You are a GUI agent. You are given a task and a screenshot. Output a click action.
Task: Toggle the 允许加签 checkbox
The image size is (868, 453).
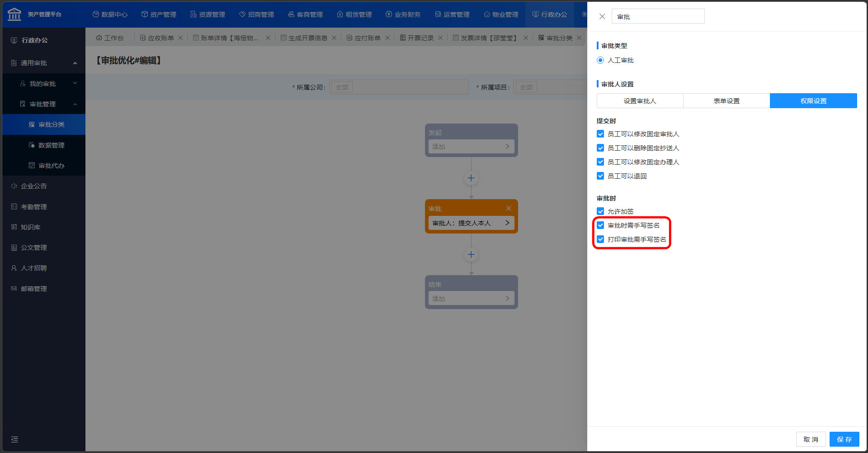coord(600,211)
